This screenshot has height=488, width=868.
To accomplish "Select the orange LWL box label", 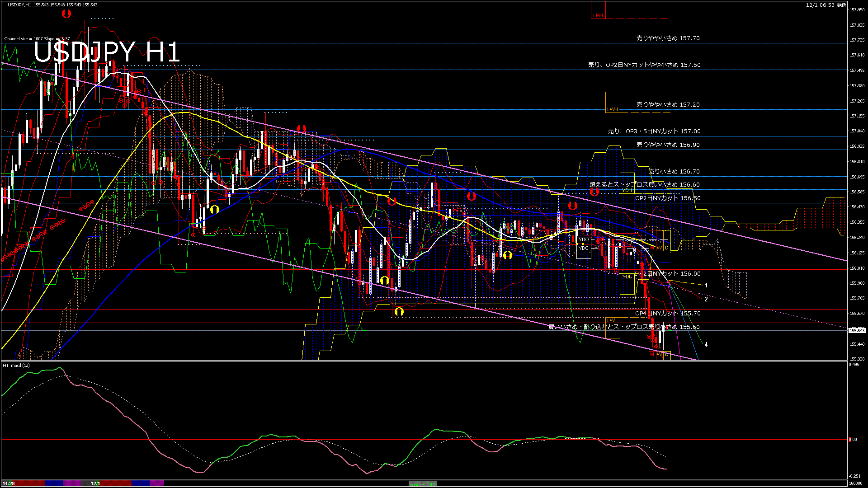I will tap(612, 320).
